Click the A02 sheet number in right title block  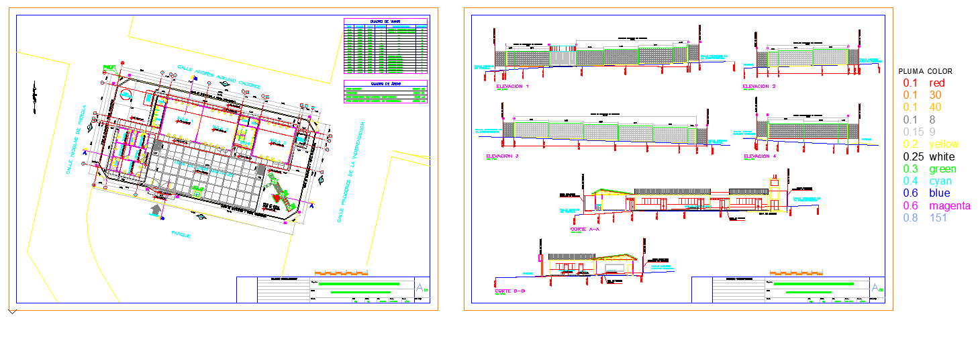pos(876,288)
